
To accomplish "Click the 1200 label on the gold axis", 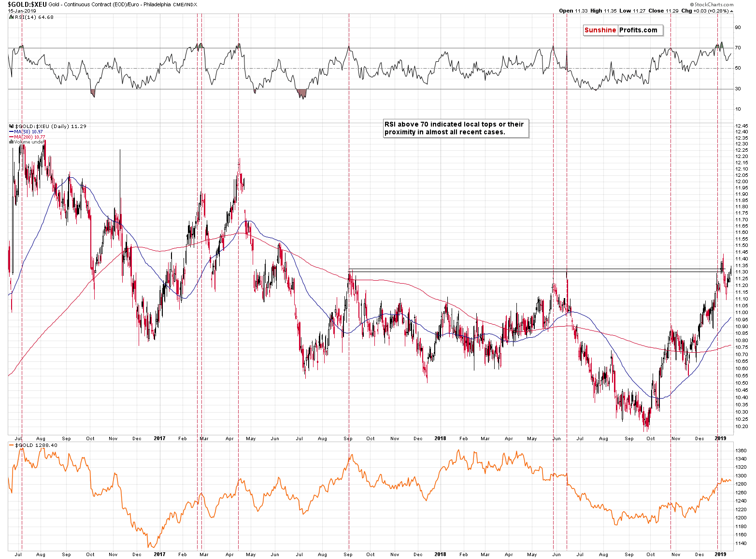I will [x=741, y=518].
